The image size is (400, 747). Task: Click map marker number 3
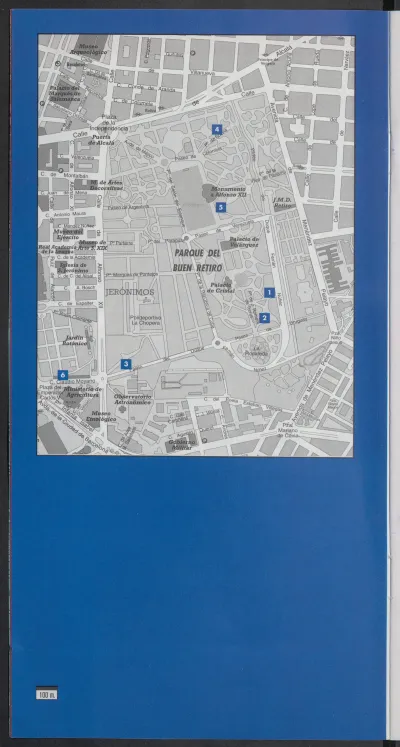pyautogui.click(x=126, y=364)
